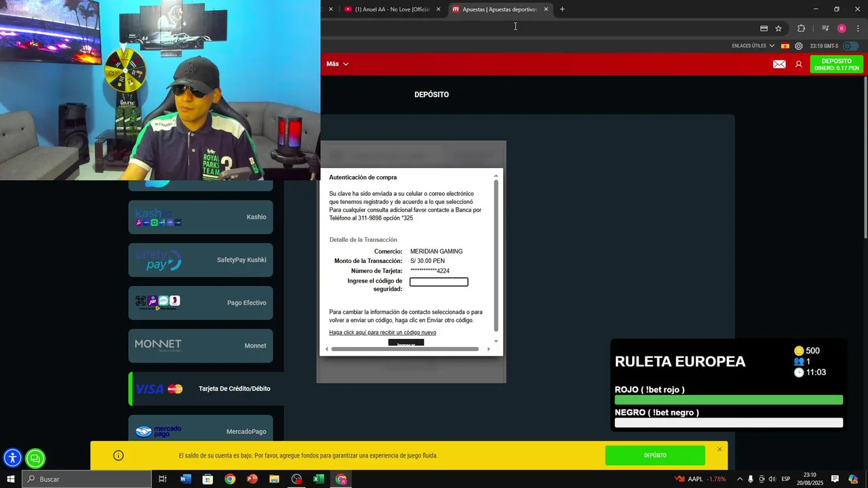Click the DEPÓSITO page heading
The height and width of the screenshot is (488, 868).
point(431,95)
